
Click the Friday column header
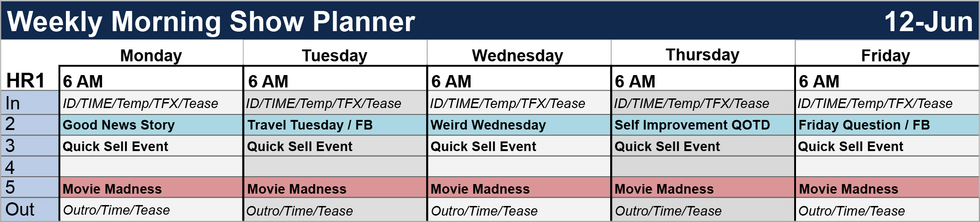coord(885,55)
